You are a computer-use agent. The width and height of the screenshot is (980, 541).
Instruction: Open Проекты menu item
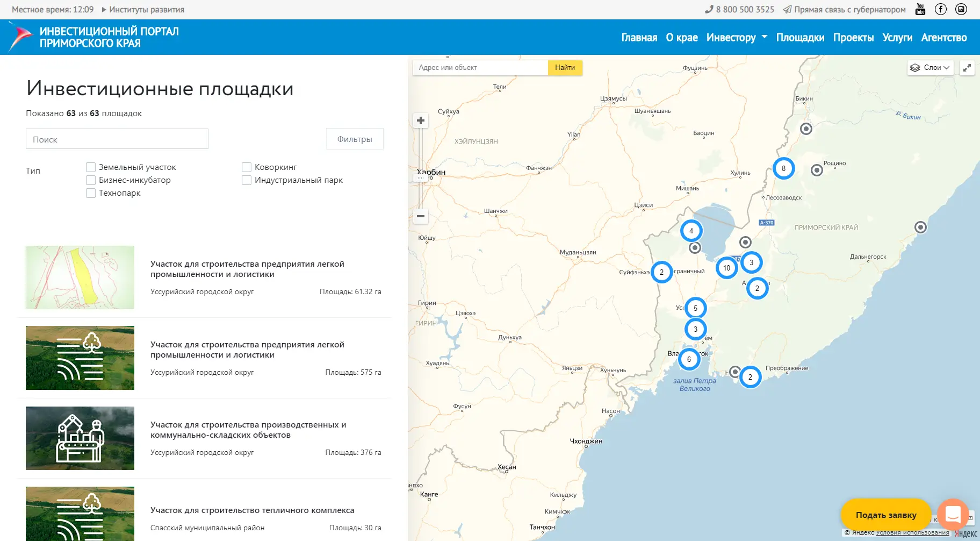(x=853, y=38)
